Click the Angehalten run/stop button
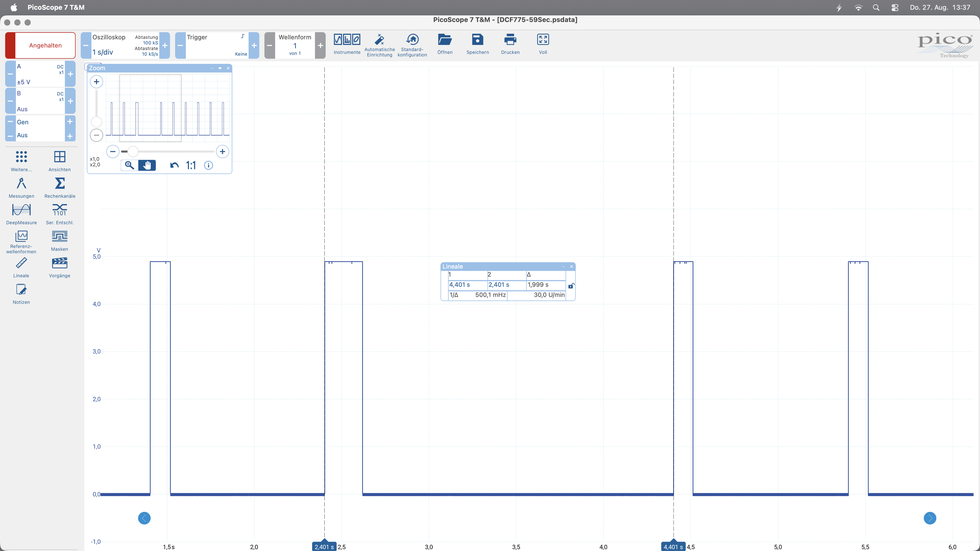Viewport: 980px width, 551px height. tap(40, 45)
